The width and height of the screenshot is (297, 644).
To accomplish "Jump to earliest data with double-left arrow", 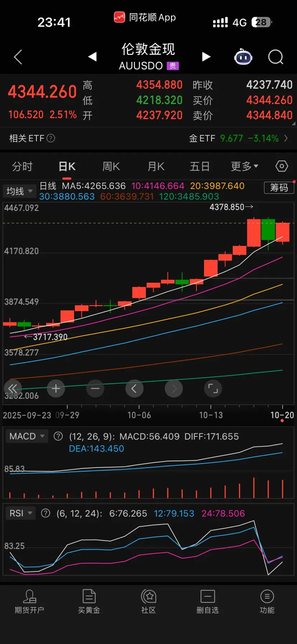I will coord(13,388).
